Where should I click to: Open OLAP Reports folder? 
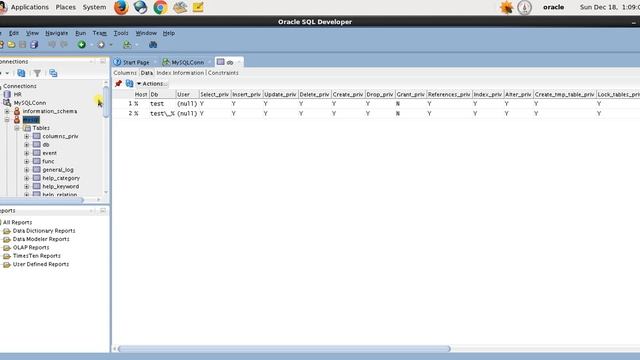pos(31,248)
